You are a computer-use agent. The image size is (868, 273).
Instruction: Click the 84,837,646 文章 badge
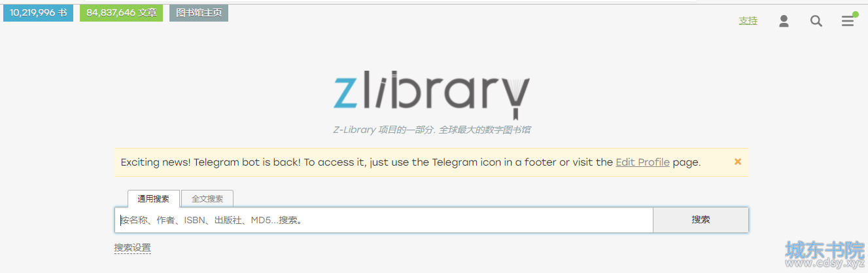tap(121, 12)
